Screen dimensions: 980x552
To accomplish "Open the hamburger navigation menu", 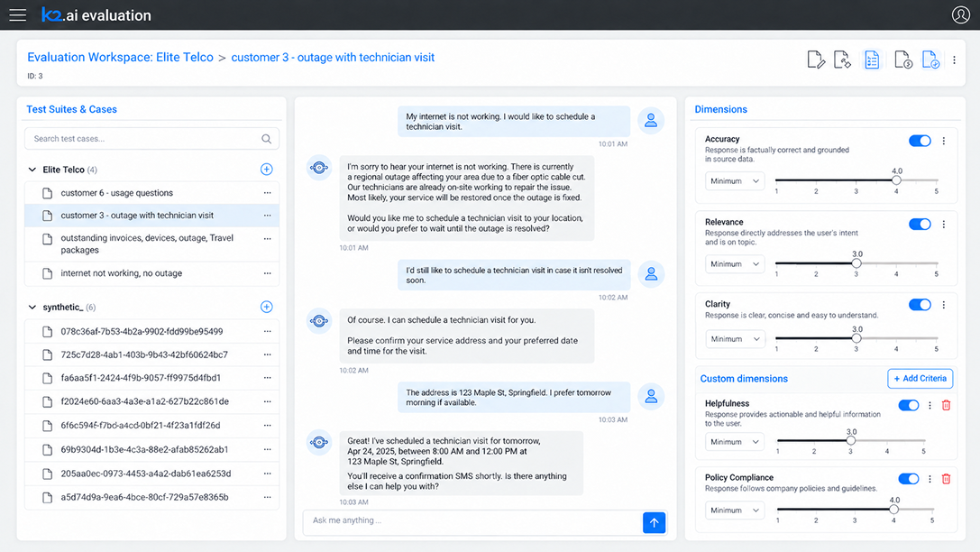I will pyautogui.click(x=17, y=15).
